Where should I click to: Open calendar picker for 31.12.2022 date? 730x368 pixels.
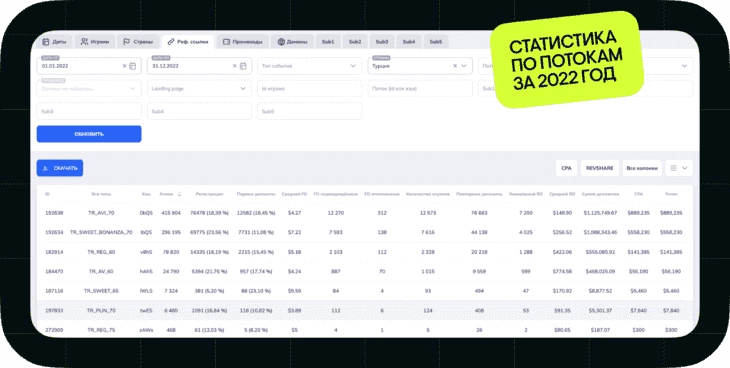243,66
